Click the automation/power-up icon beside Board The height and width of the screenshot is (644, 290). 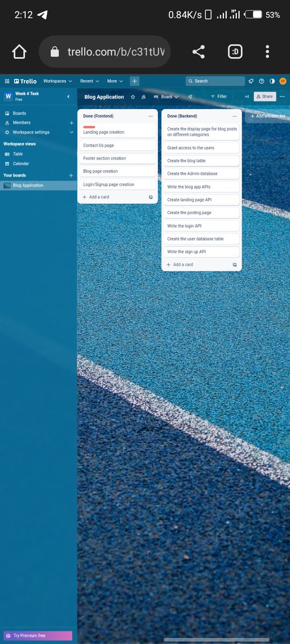[190, 97]
